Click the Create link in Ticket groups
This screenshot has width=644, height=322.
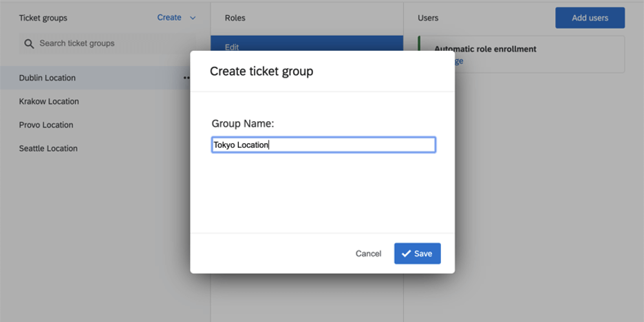coord(169,18)
